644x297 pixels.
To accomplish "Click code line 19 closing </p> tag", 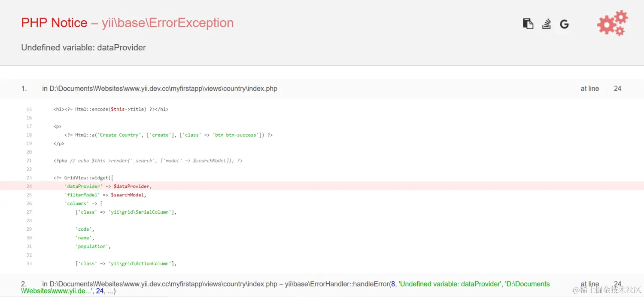I will click(59, 144).
